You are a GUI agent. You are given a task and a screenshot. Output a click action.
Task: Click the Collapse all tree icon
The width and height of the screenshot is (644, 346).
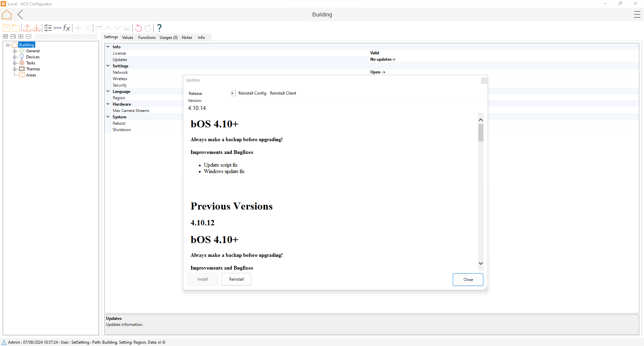(13, 36)
